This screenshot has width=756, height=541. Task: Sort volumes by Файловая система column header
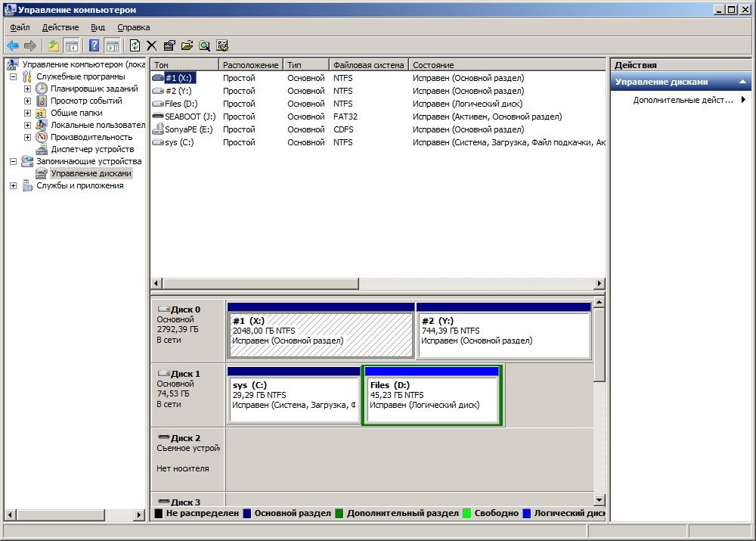(368, 65)
